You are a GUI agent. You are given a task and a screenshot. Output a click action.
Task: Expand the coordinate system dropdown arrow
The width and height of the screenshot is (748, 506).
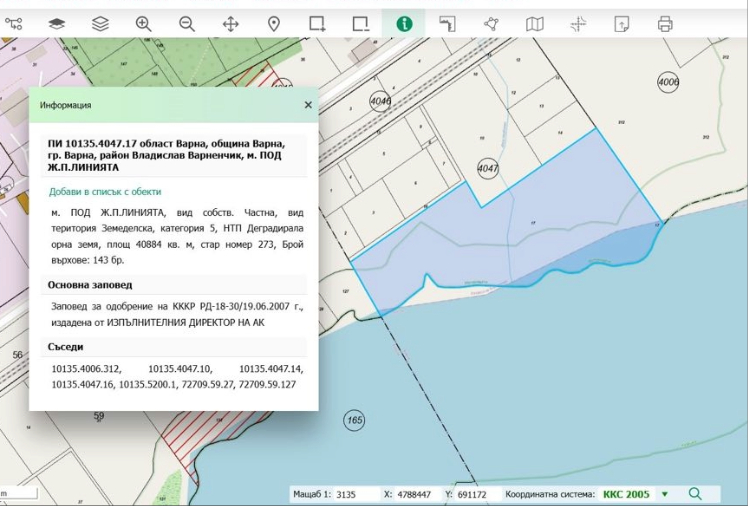(x=664, y=494)
